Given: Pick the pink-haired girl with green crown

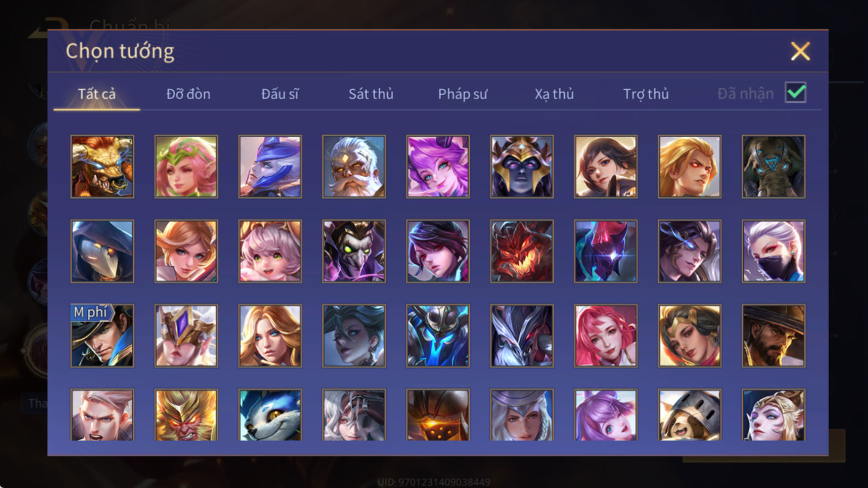Looking at the screenshot, I should click(186, 167).
